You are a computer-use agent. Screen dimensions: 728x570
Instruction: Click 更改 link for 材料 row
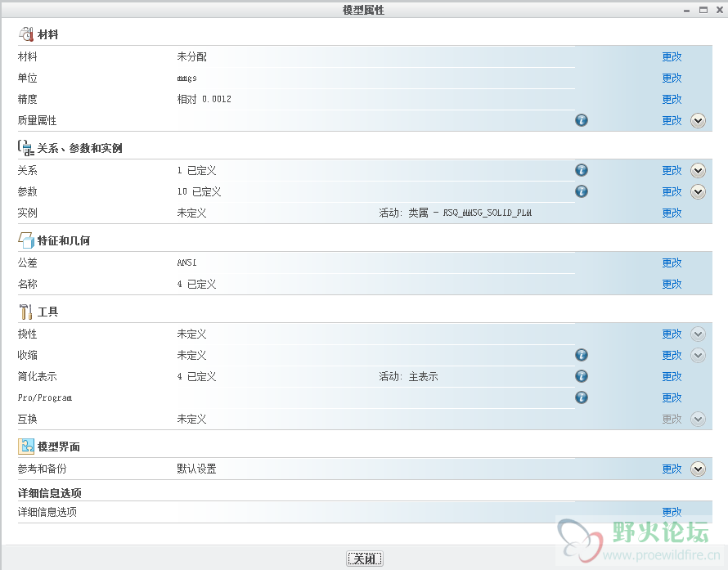pyautogui.click(x=672, y=56)
